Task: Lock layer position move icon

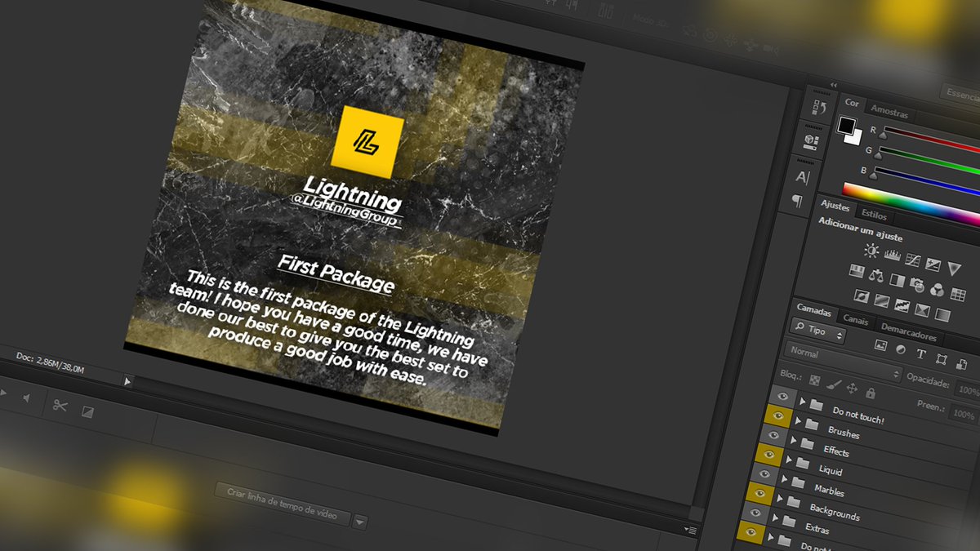Action: tap(853, 389)
